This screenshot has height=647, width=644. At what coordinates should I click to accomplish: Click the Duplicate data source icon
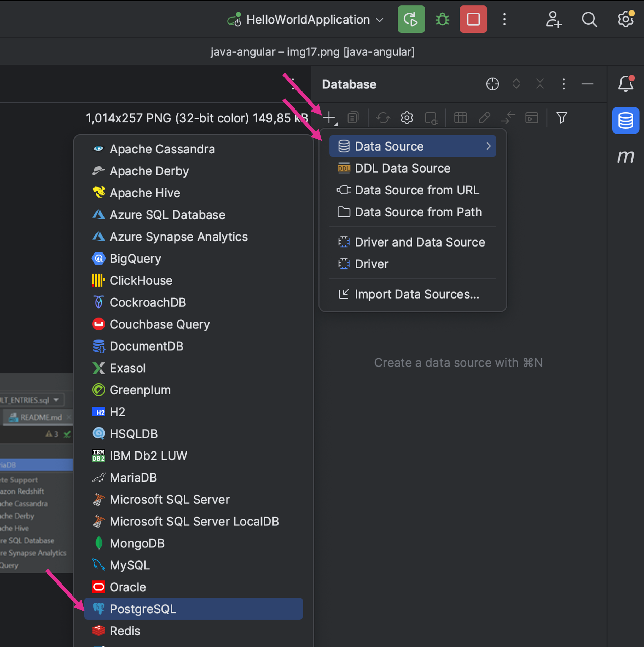[353, 118]
